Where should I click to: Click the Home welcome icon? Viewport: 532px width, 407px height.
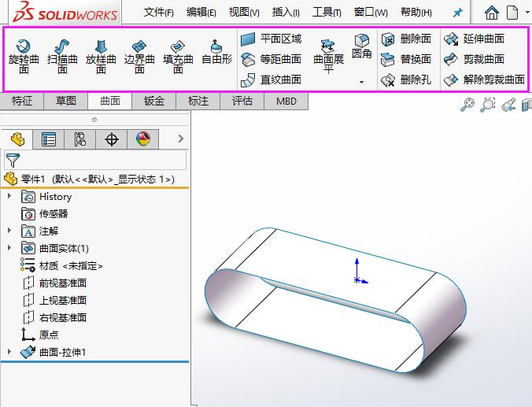tap(492, 13)
